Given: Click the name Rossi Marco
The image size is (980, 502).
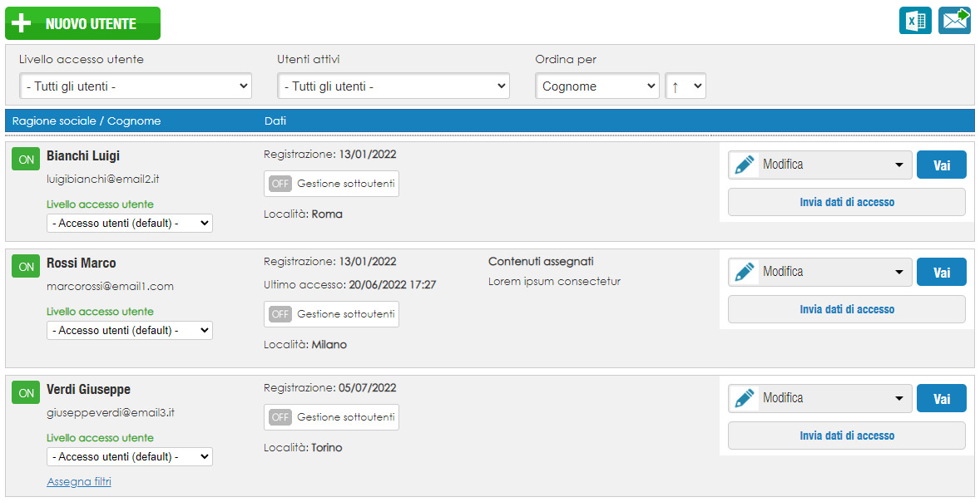Looking at the screenshot, I should tap(82, 263).
